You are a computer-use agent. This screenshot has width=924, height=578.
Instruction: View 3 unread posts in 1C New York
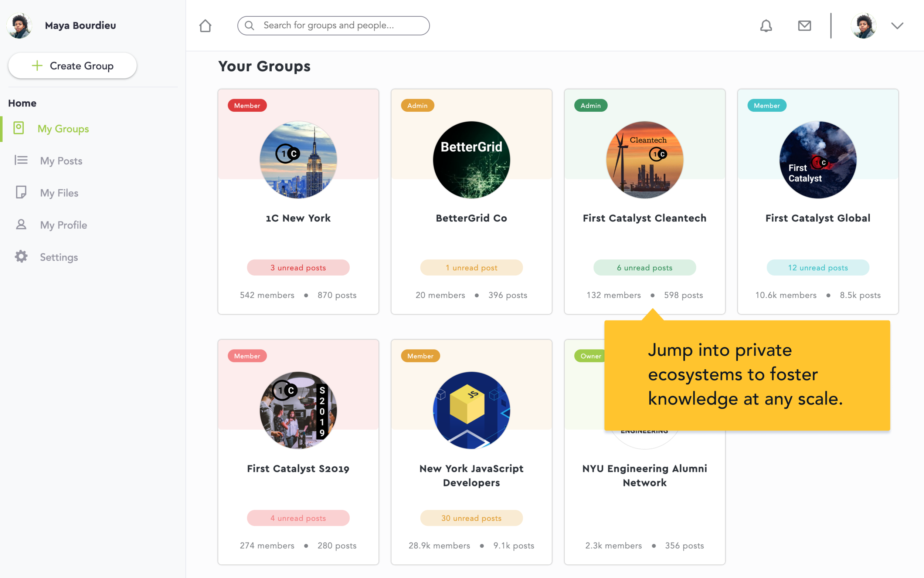[x=298, y=268]
